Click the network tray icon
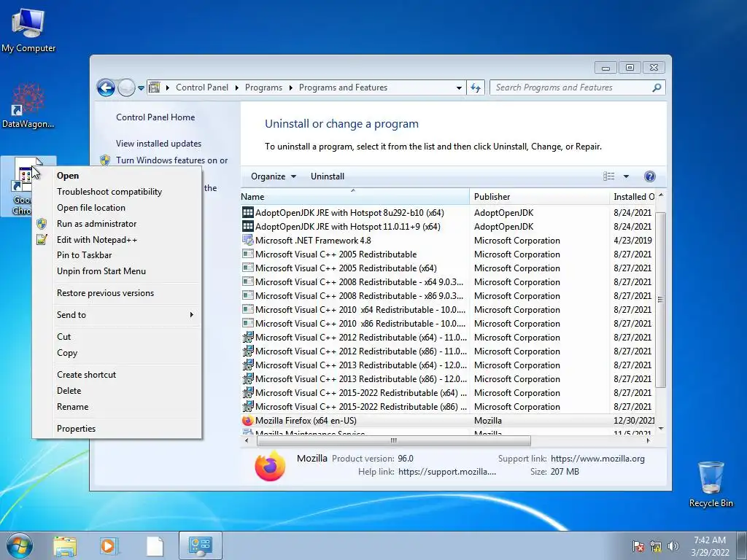The height and width of the screenshot is (560, 747). click(x=656, y=546)
